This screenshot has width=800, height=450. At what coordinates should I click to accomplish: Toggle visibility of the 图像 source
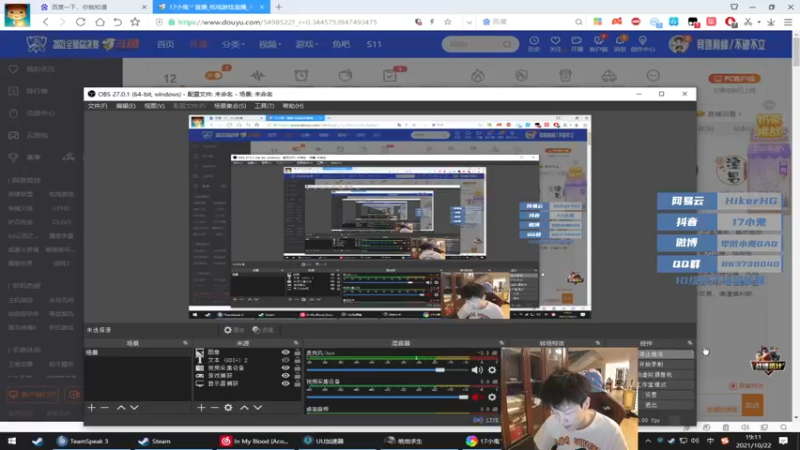point(285,352)
